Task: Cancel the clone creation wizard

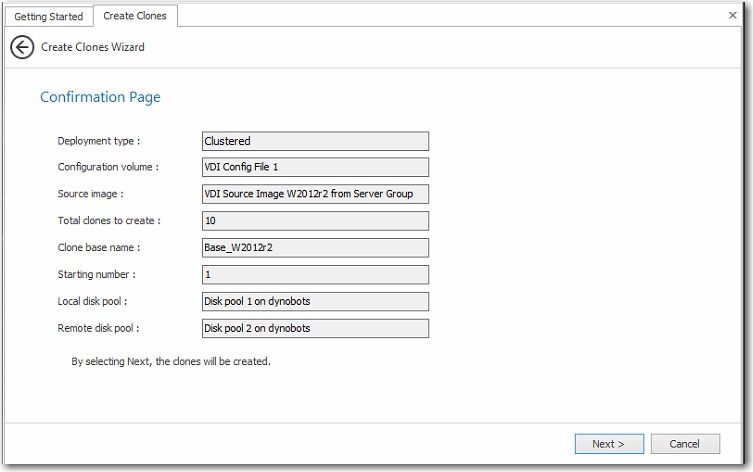Action: point(685,444)
